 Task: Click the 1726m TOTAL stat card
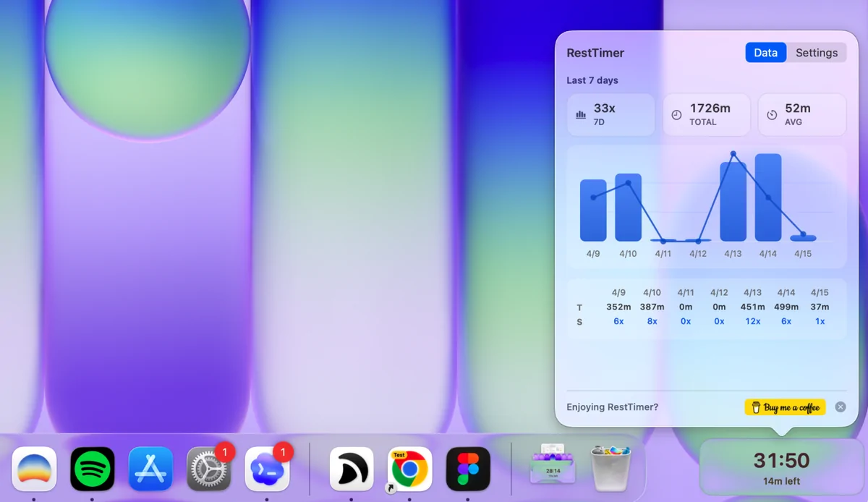click(706, 114)
